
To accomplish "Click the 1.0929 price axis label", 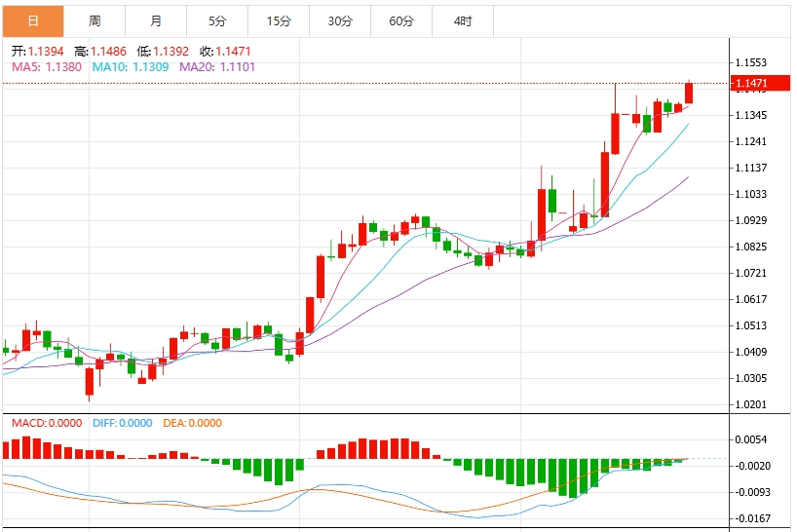I will pos(751,220).
